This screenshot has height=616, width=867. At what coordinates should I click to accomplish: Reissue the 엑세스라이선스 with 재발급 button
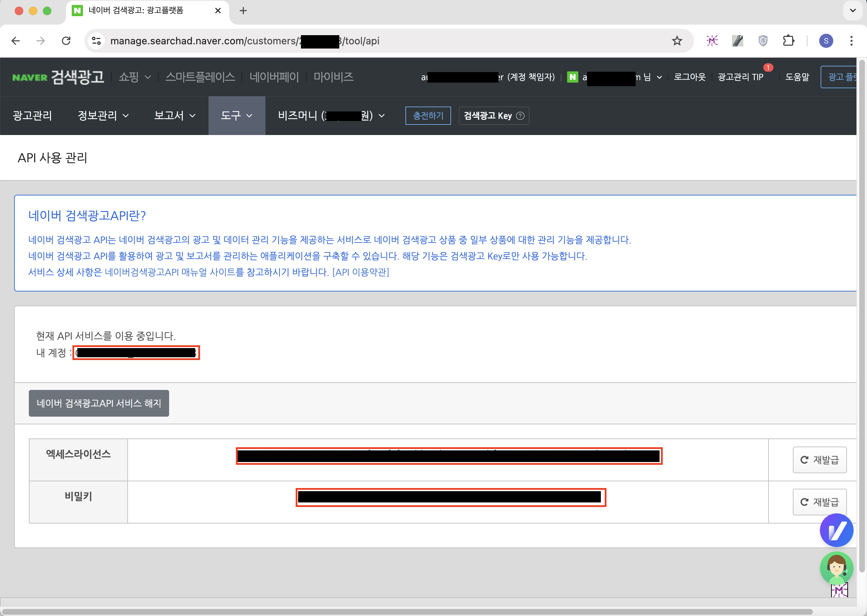(x=819, y=460)
